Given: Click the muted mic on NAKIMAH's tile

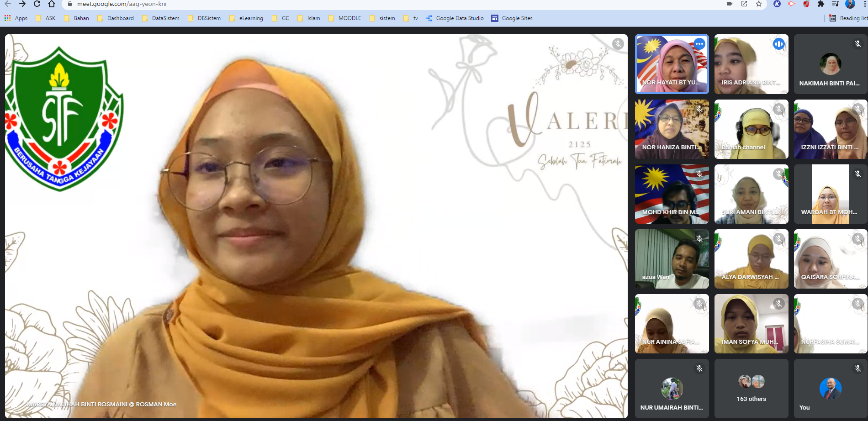Looking at the screenshot, I should point(857,44).
